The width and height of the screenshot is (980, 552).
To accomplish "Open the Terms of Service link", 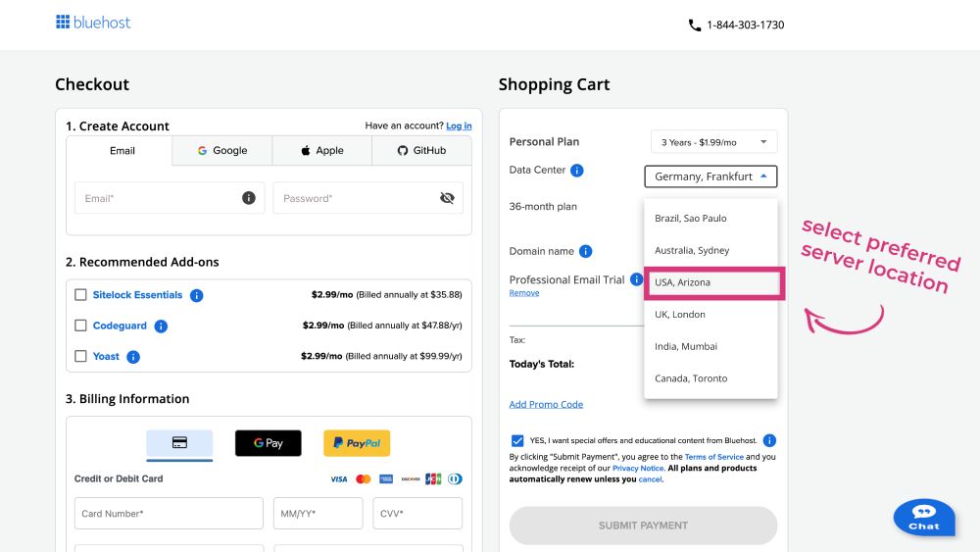I will point(713,457).
